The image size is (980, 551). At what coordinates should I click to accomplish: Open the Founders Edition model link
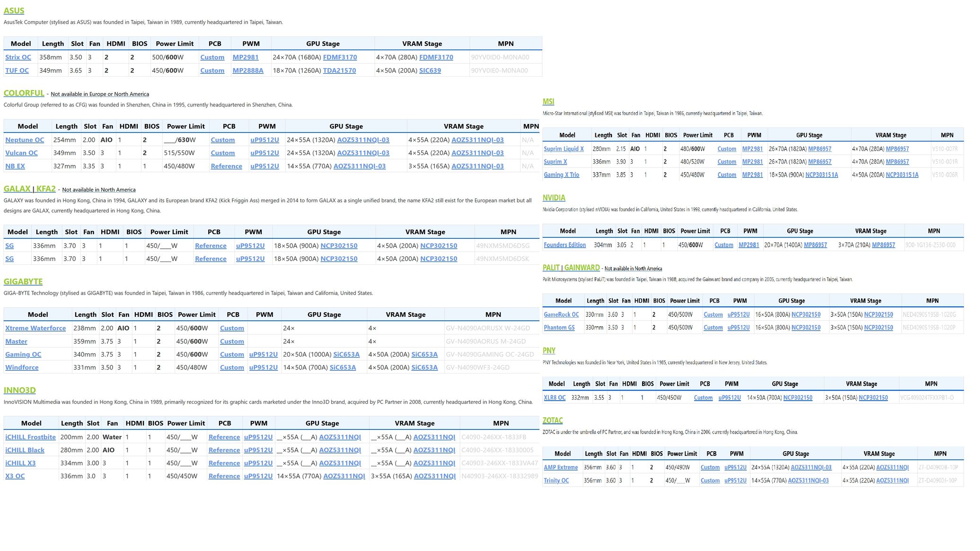[565, 245]
